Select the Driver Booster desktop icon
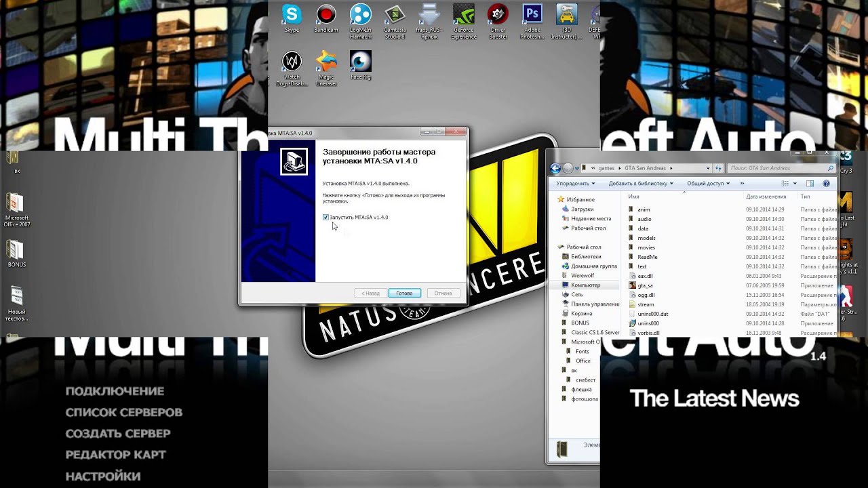 point(498,22)
